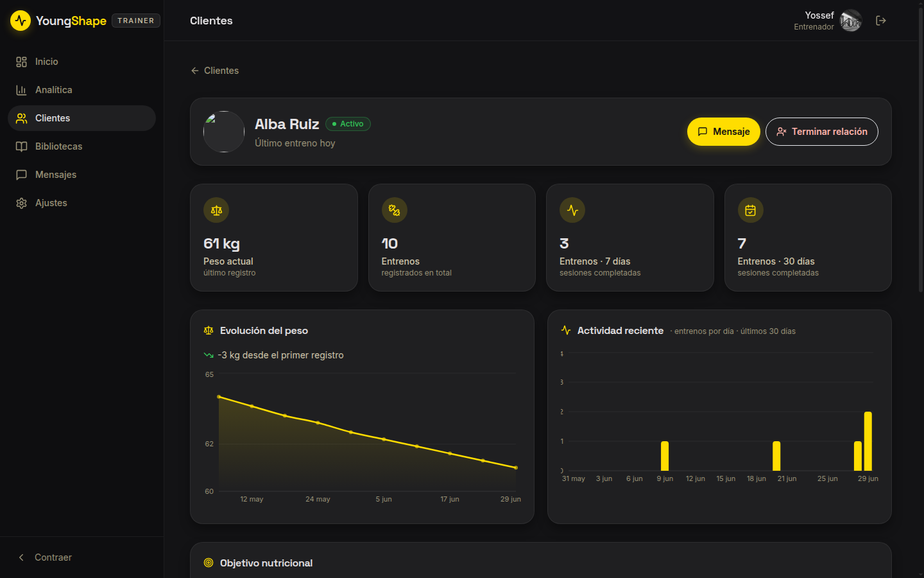Send a message with the Mensaje button
The width and height of the screenshot is (924, 578).
[724, 132]
